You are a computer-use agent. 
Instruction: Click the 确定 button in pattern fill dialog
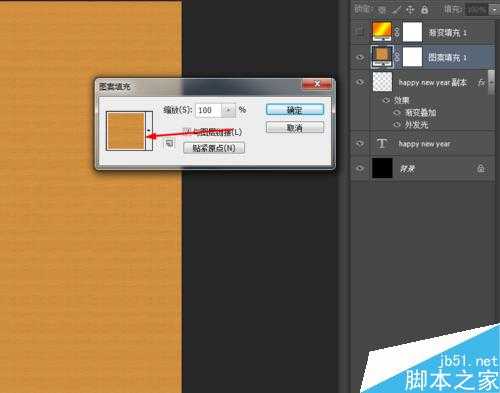click(x=295, y=110)
